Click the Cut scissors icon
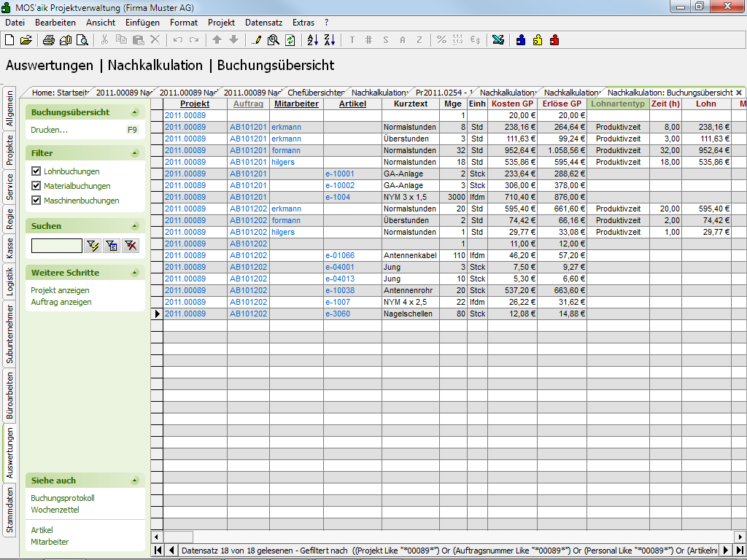The width and height of the screenshot is (747, 560). [x=104, y=40]
